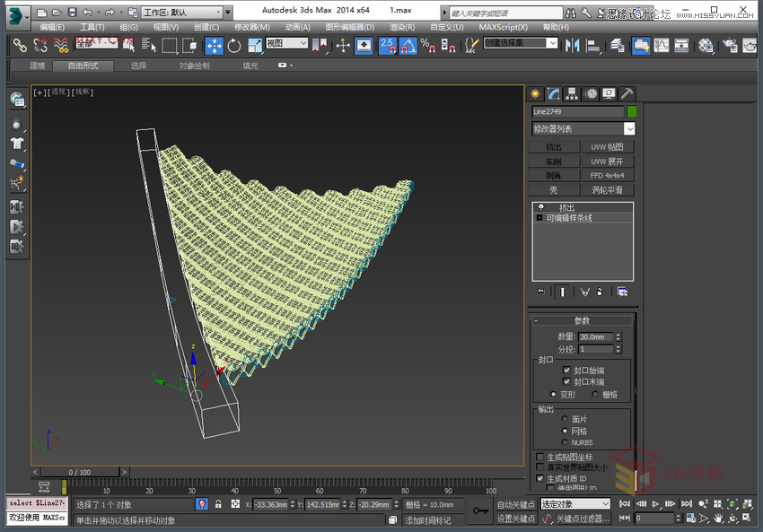Click the Render Production teapot icon
The width and height of the screenshot is (763, 532).
pos(751,44)
